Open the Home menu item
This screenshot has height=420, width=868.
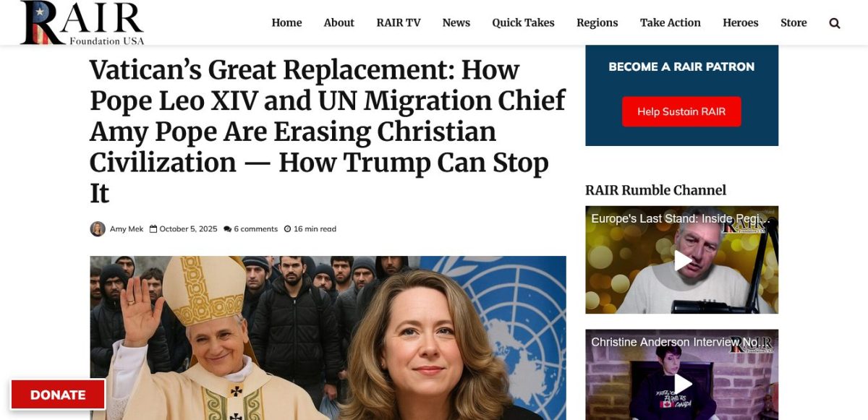coord(286,22)
